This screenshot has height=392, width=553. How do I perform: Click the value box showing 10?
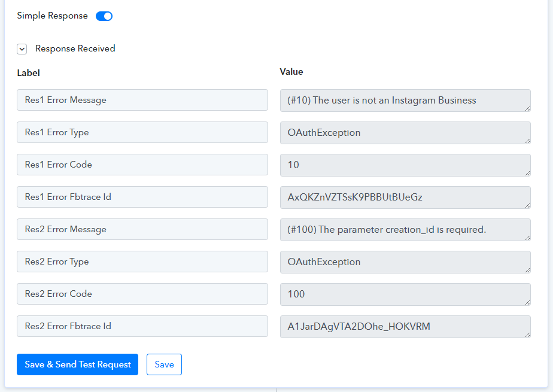pos(405,165)
